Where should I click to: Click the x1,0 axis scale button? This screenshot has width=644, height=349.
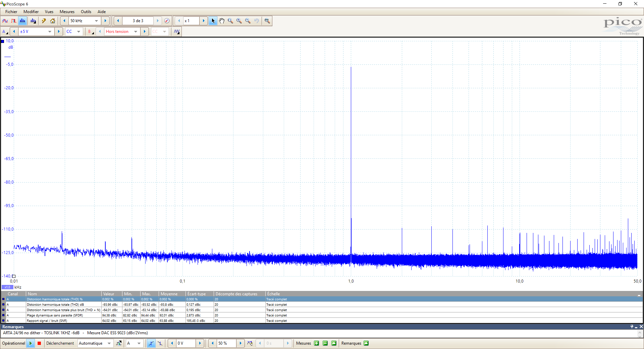pos(7,287)
